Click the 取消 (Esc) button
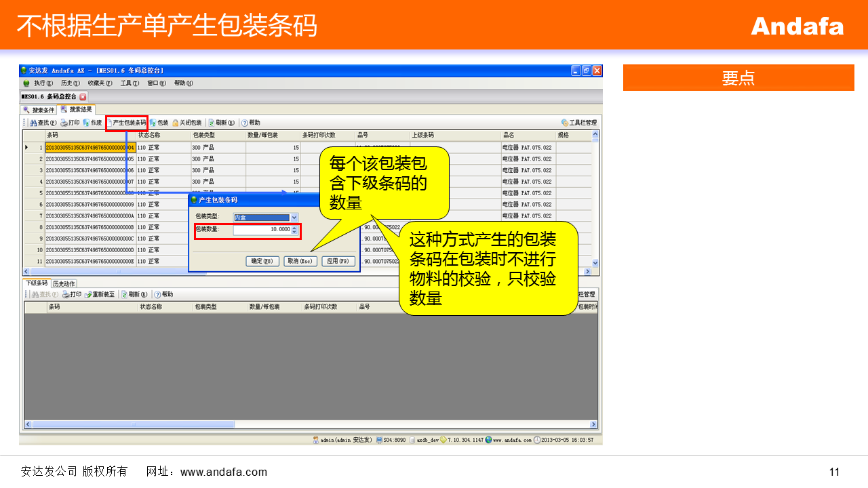This screenshot has height=488, width=868. point(300,261)
